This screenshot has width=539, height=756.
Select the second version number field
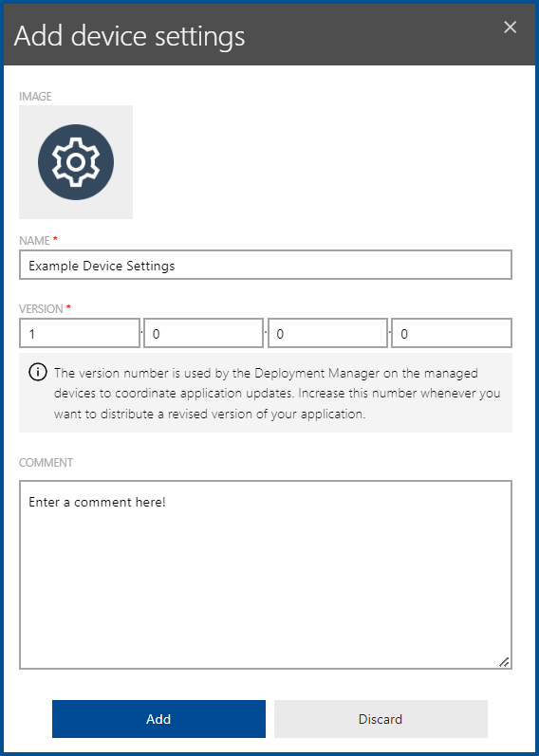click(x=204, y=333)
